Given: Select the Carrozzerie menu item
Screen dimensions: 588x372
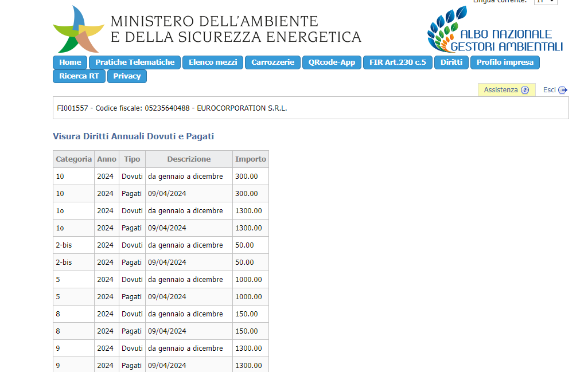Looking at the screenshot, I should click(272, 62).
